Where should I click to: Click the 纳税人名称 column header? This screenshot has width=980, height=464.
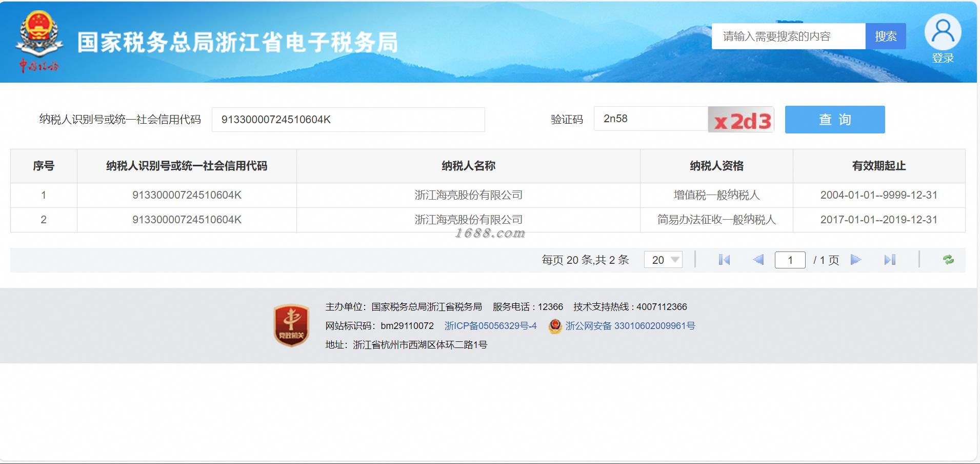(468, 166)
